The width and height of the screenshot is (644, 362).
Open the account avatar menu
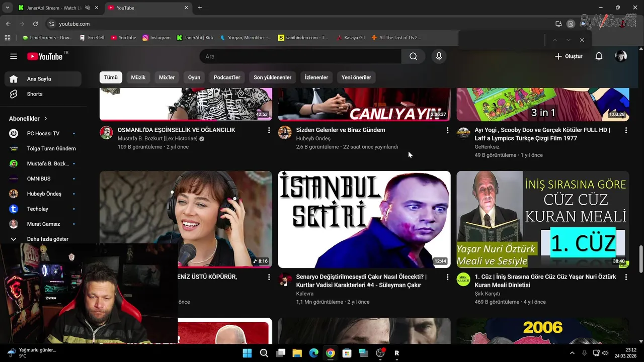[x=621, y=56]
